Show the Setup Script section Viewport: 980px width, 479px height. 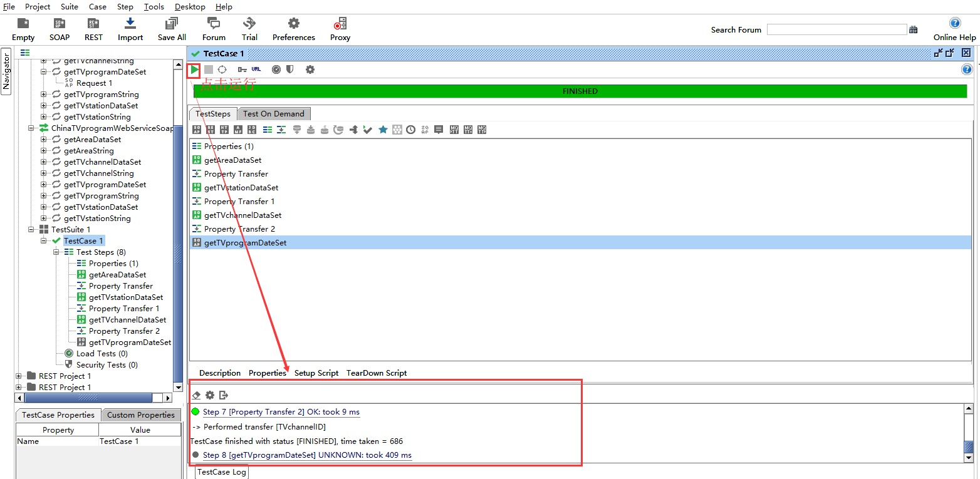[x=316, y=373]
